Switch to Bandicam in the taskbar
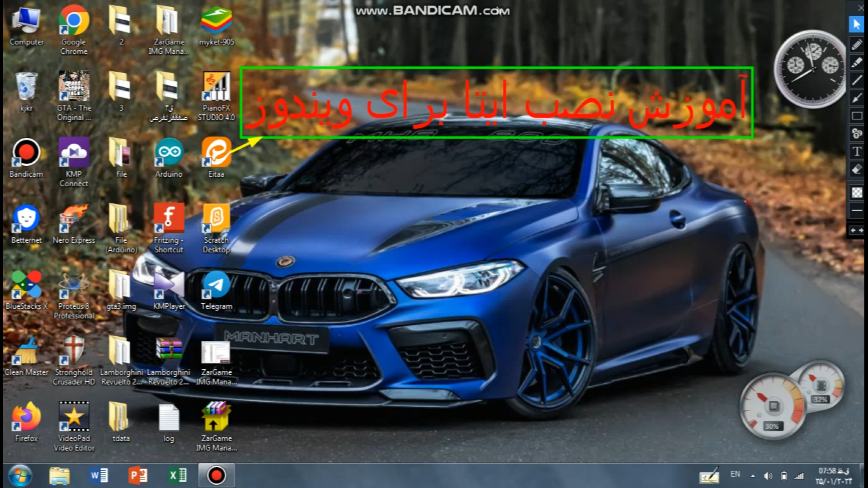Screen dimensions: 868x488 pyautogui.click(x=216, y=475)
